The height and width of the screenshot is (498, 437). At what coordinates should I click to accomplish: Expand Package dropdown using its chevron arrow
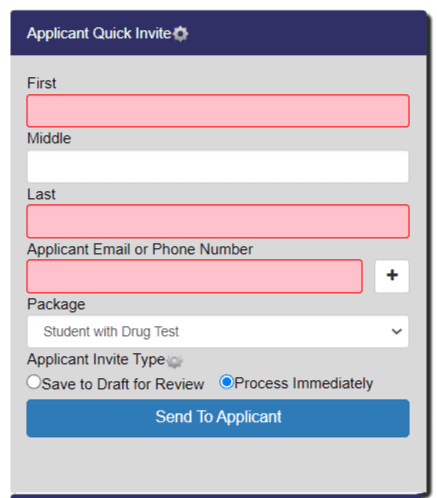click(396, 332)
